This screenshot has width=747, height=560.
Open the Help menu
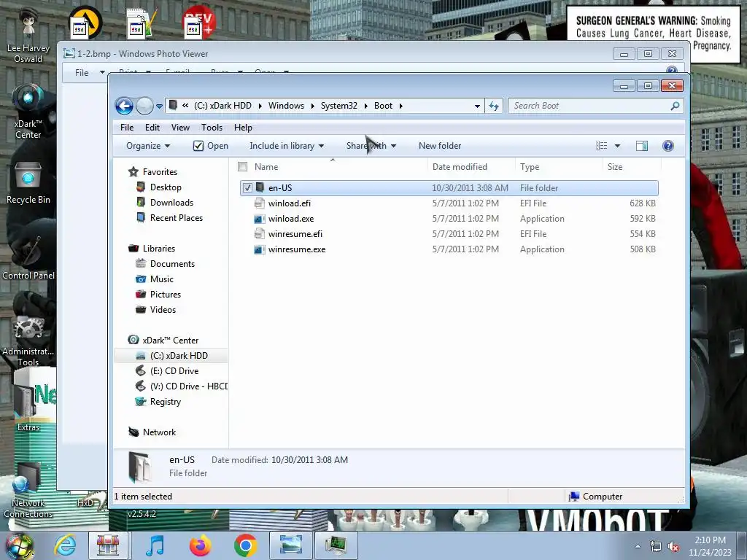(243, 128)
